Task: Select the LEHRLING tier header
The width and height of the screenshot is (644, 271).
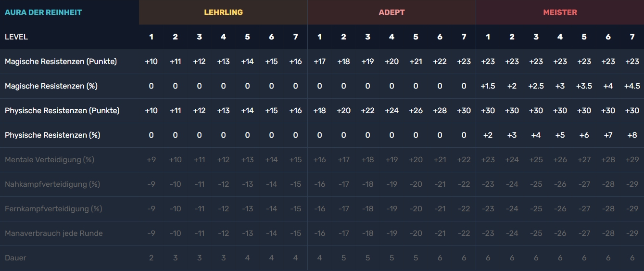Action: (x=223, y=13)
